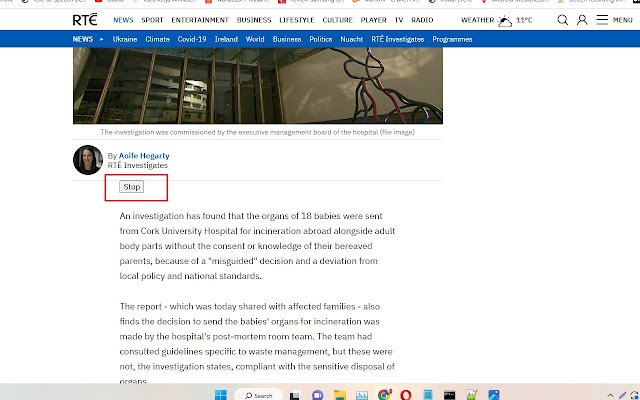Screen dimensions: 640x400
Task: Go to the NEWS section in top navigation
Action: (x=123, y=20)
